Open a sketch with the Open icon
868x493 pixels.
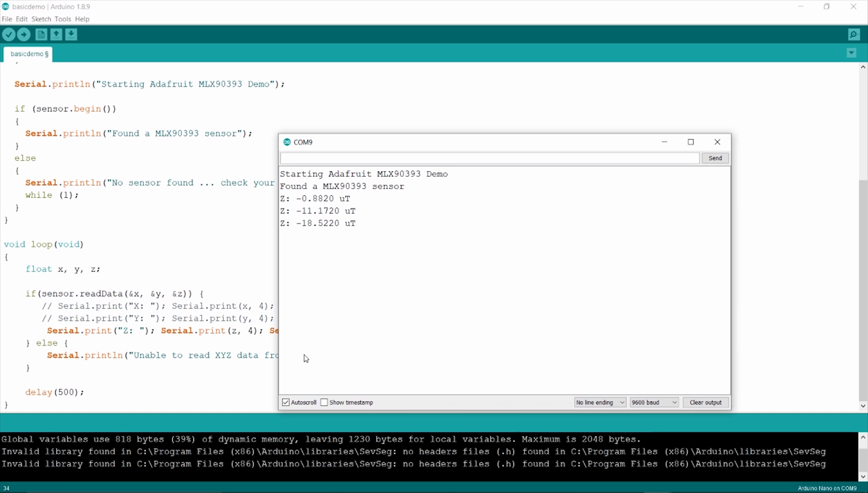[x=56, y=34]
